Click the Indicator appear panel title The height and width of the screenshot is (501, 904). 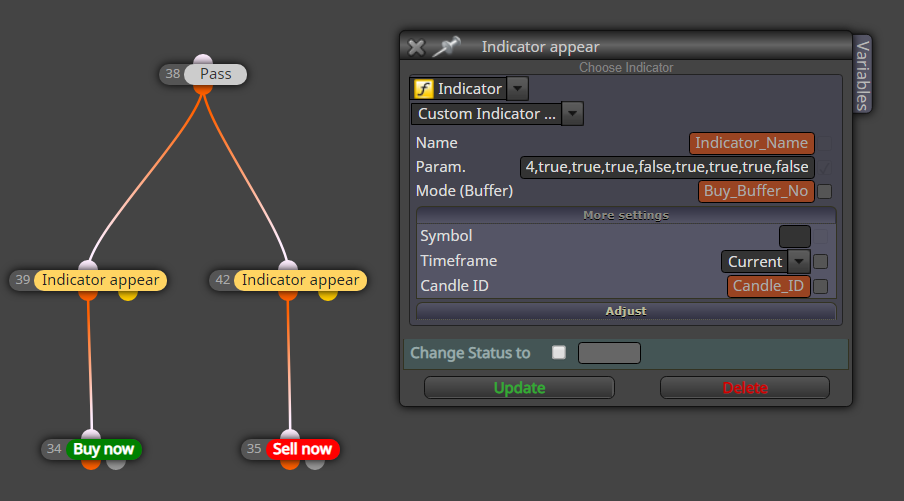point(540,47)
